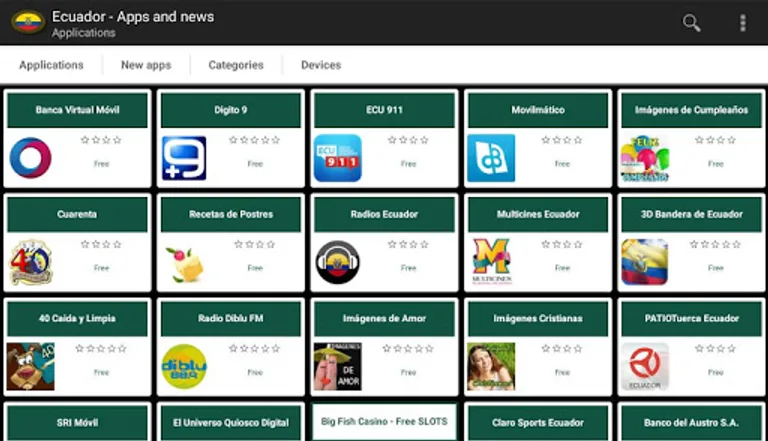Open the SRI Móvil app card

[77, 422]
